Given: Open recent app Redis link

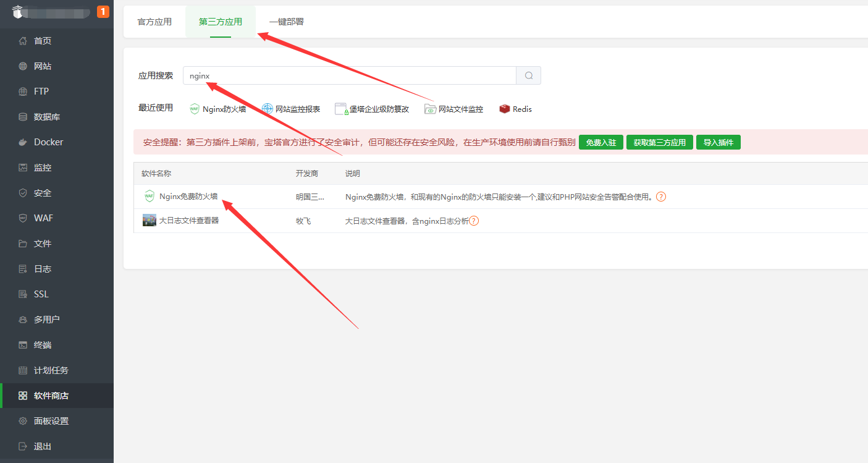Looking at the screenshot, I should [522, 109].
